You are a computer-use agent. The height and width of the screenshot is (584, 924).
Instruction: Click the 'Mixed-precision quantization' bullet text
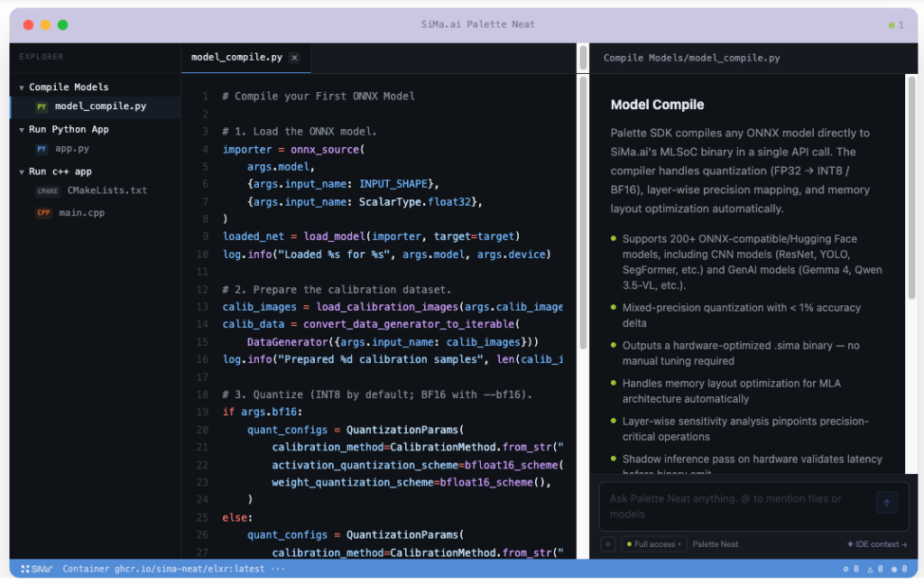pos(742,315)
